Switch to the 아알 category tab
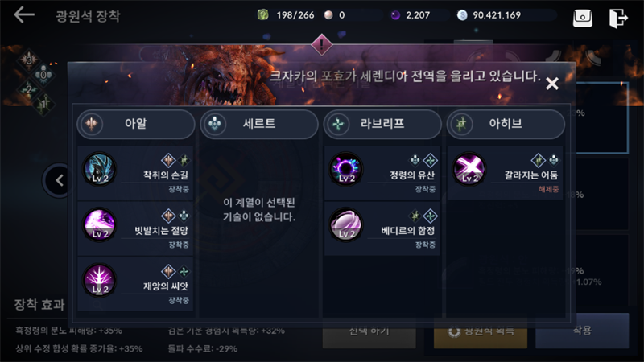644x362 pixels. 135,124
